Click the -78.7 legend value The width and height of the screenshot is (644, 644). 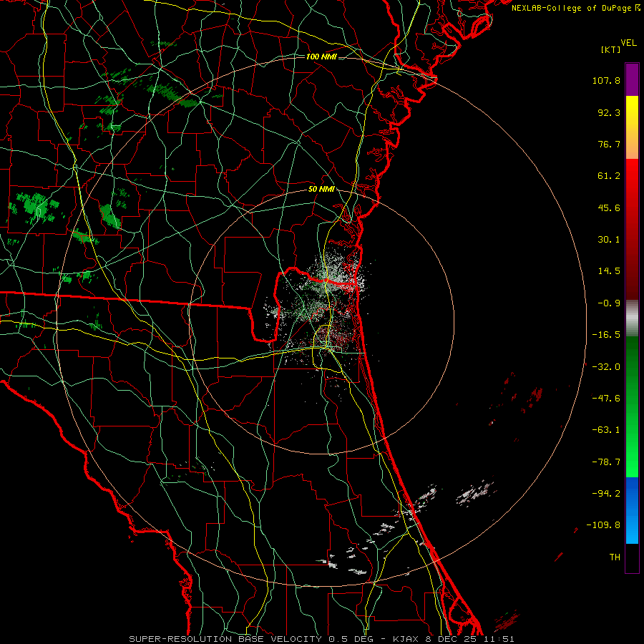tap(606, 462)
